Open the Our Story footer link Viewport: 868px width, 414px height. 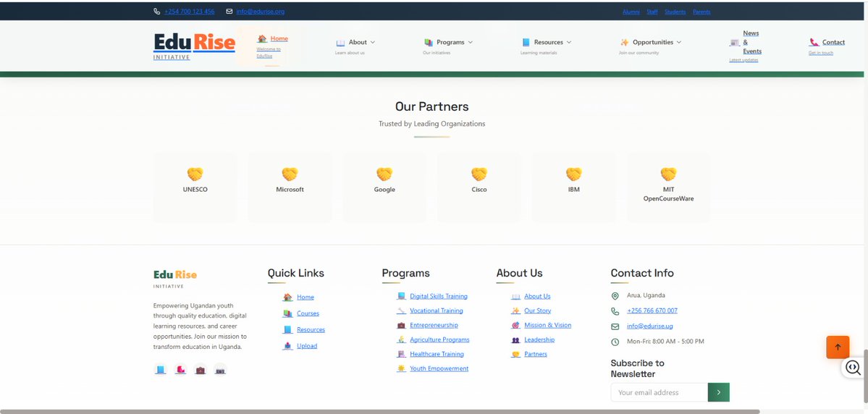click(x=537, y=311)
